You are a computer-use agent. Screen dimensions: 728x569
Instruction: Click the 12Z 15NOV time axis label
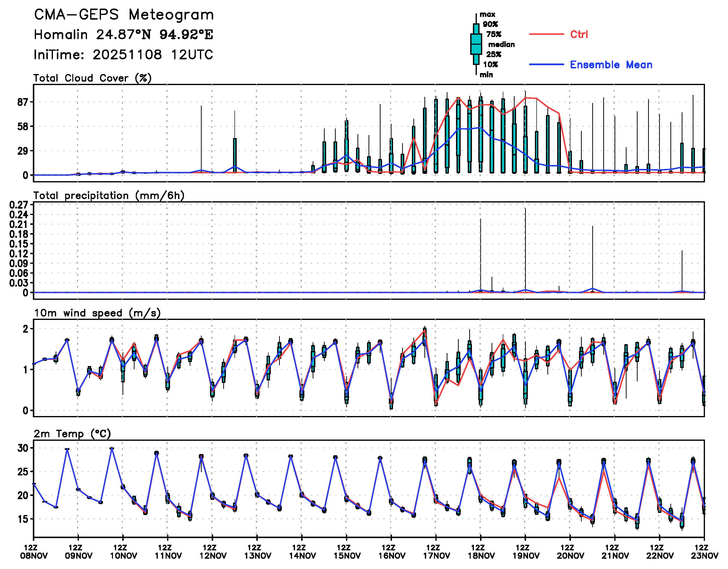click(347, 552)
